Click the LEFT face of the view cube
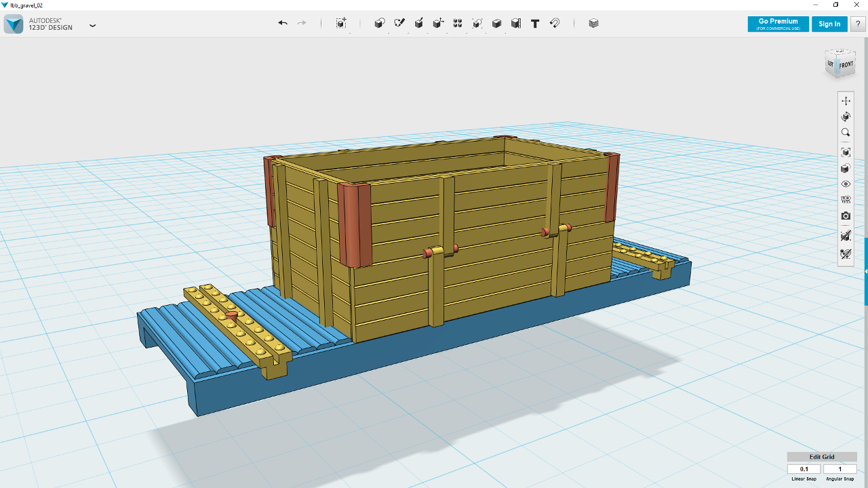 coord(831,64)
